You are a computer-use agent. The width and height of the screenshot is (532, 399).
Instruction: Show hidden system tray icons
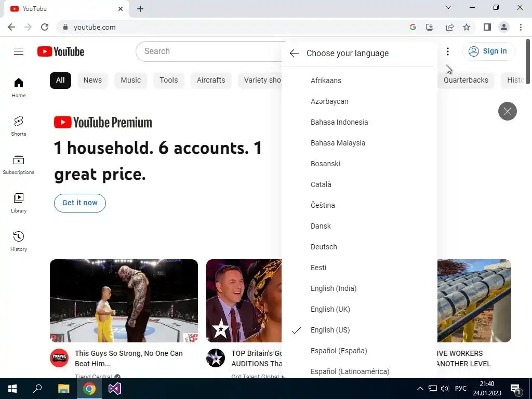[420, 389]
